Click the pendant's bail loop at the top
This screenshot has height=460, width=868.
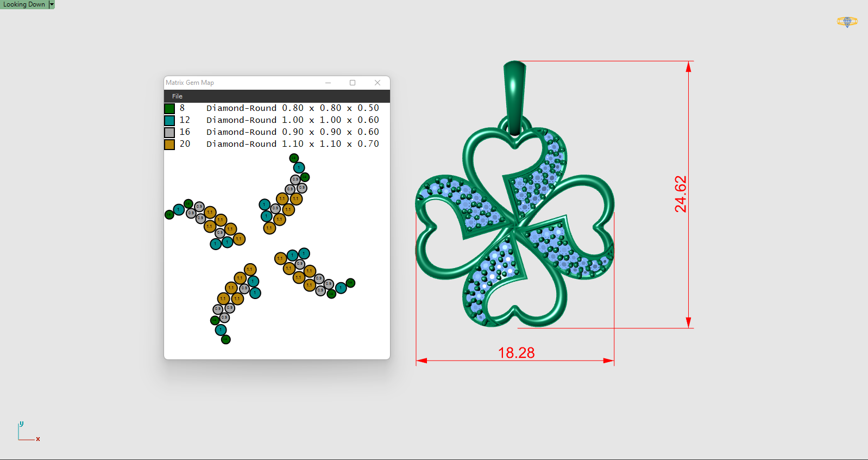pos(514,95)
